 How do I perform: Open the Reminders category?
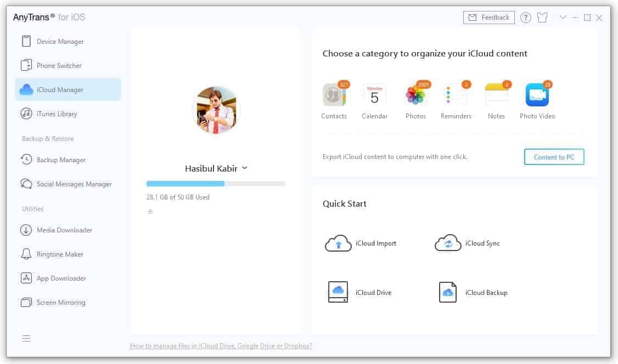click(456, 96)
